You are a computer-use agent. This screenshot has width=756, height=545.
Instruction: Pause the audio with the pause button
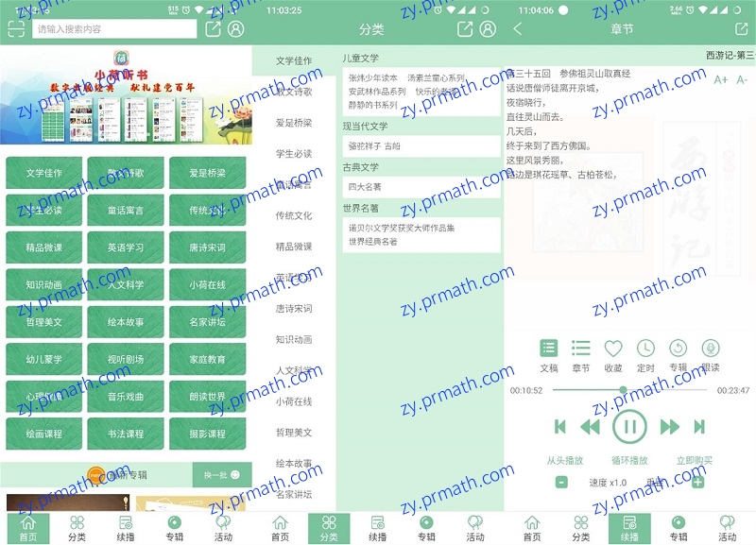coord(629,426)
